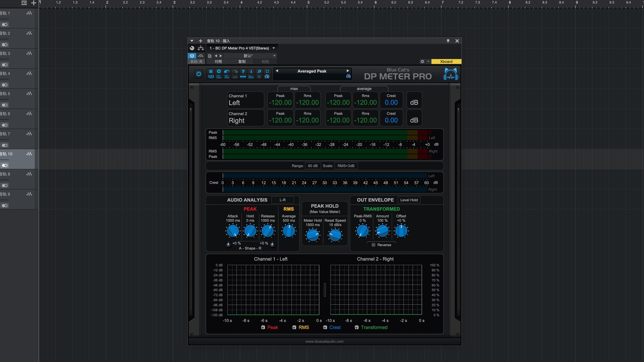Open the BC DP Meter Pro plugin dropdown
The image size is (644, 362).
[274, 48]
